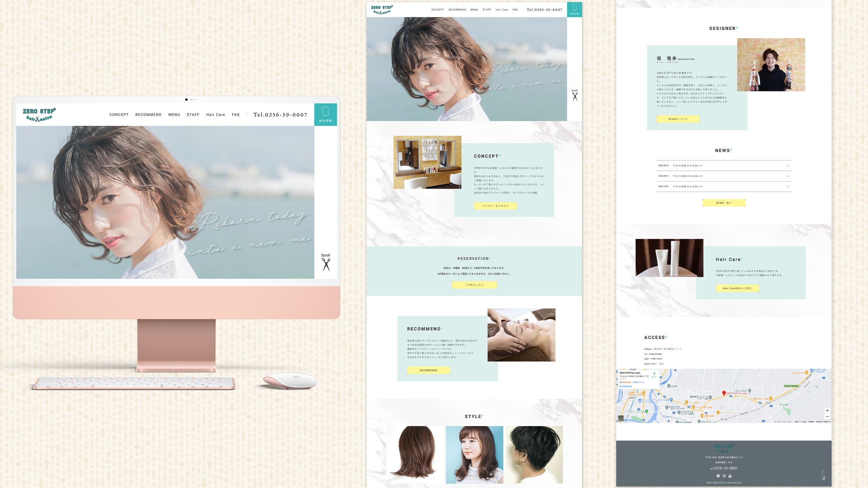The height and width of the screenshot is (488, 868).
Task: Click the Scroll scissors icon on the iMac screen
Action: (x=326, y=264)
